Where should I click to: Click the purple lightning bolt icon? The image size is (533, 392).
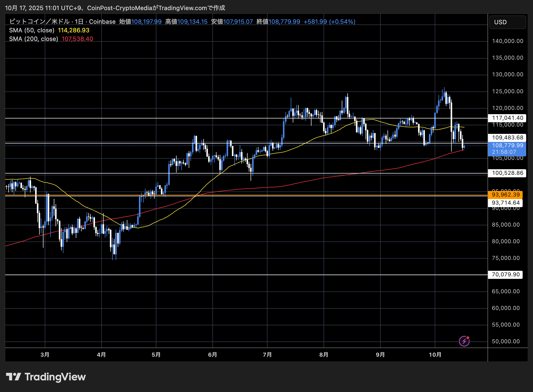[464, 341]
